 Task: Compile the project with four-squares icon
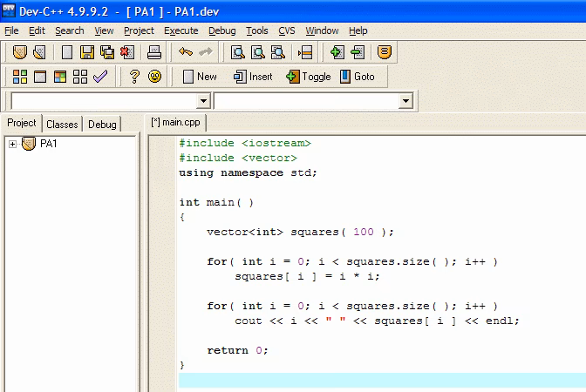[x=20, y=77]
